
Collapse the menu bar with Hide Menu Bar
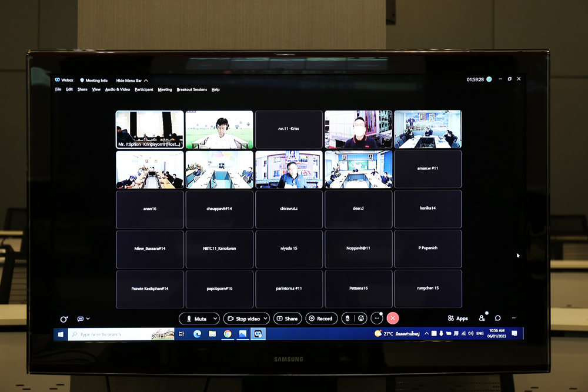coord(132,81)
